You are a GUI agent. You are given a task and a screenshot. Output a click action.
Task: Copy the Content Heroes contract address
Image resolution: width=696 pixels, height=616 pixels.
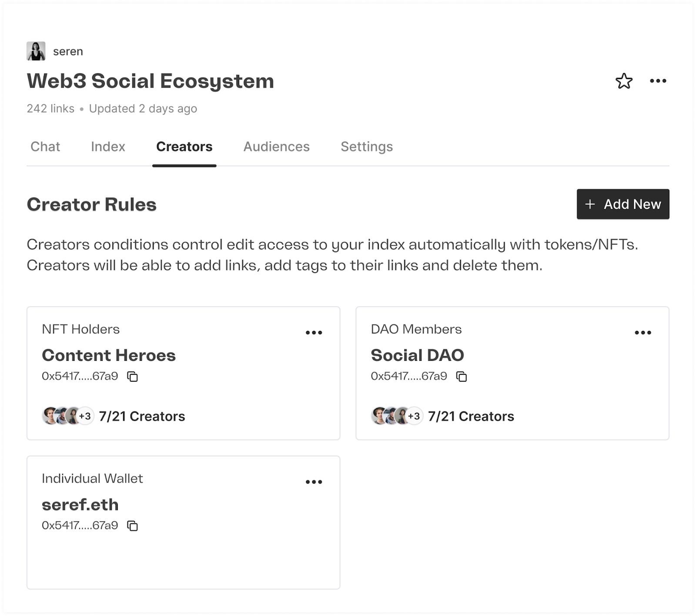[133, 376]
